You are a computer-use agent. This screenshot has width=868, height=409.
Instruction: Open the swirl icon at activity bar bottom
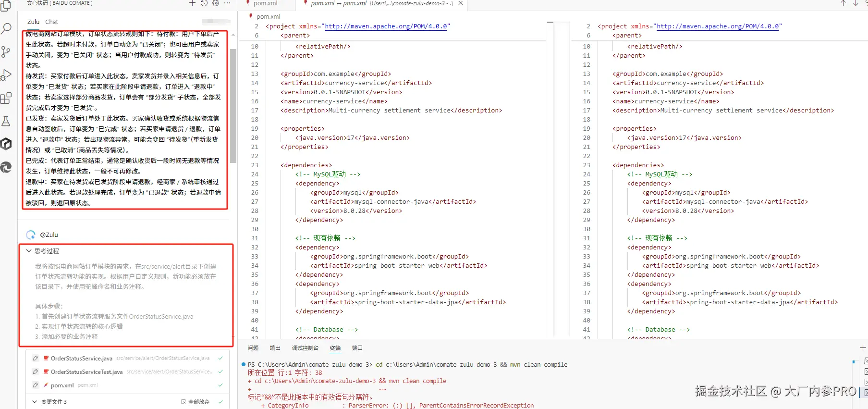click(x=6, y=167)
